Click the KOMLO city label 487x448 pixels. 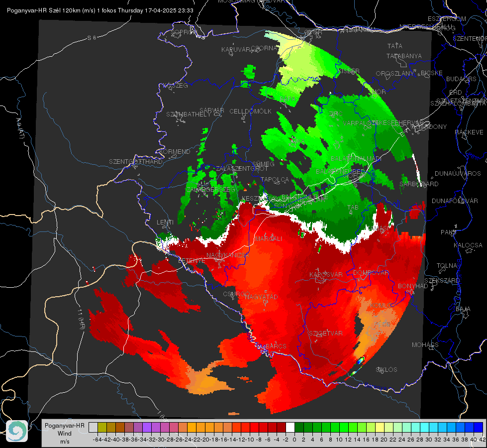pos(381,306)
